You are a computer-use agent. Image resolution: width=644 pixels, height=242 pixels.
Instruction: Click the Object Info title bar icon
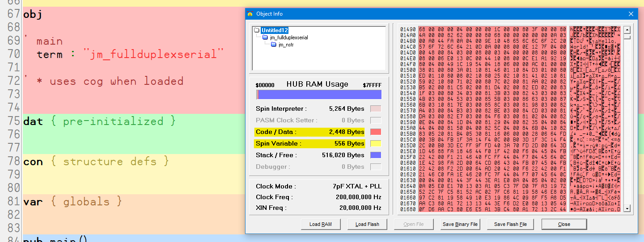click(x=250, y=14)
